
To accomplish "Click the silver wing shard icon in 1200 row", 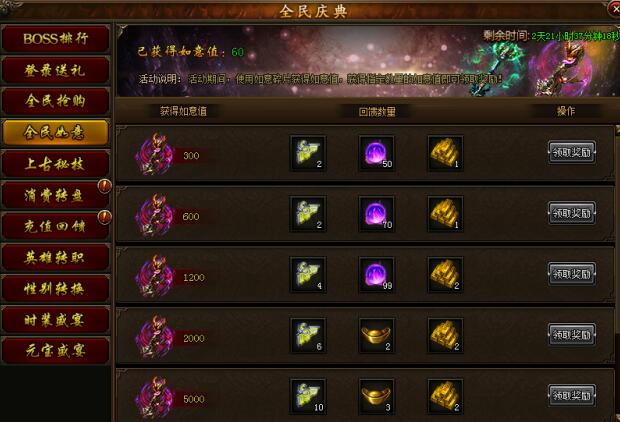I will coord(308,275).
